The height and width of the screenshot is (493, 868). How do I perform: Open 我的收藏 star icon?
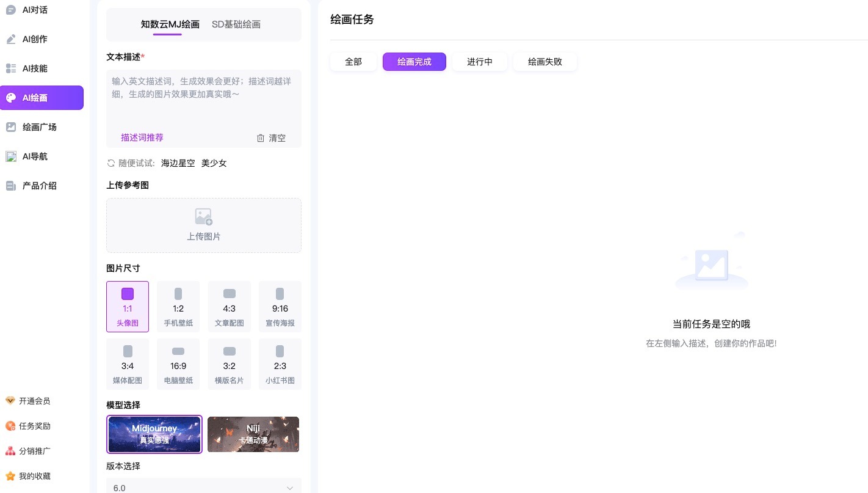pyautogui.click(x=10, y=476)
